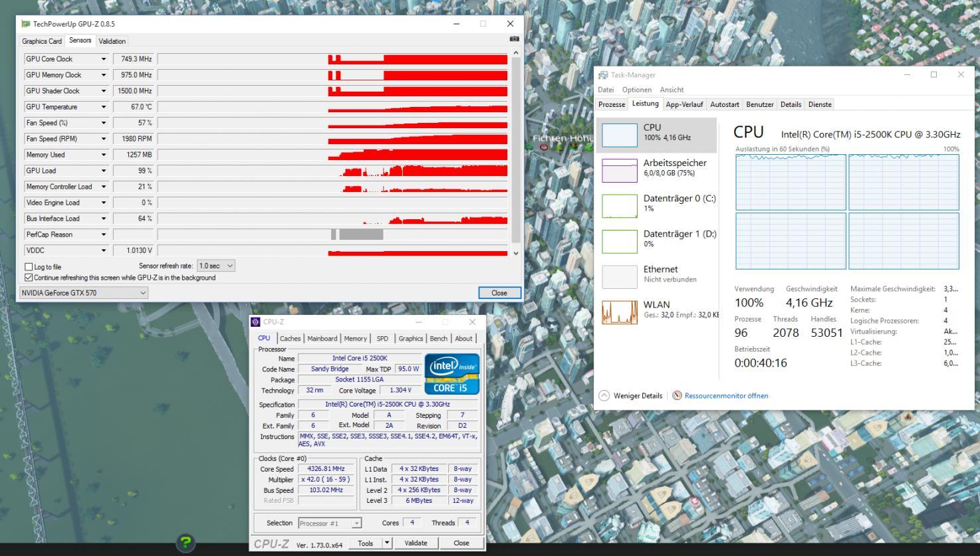Click the Intel Core i5 logo in CPU-Z
Image resolution: width=980 pixels, height=556 pixels.
pyautogui.click(x=452, y=374)
